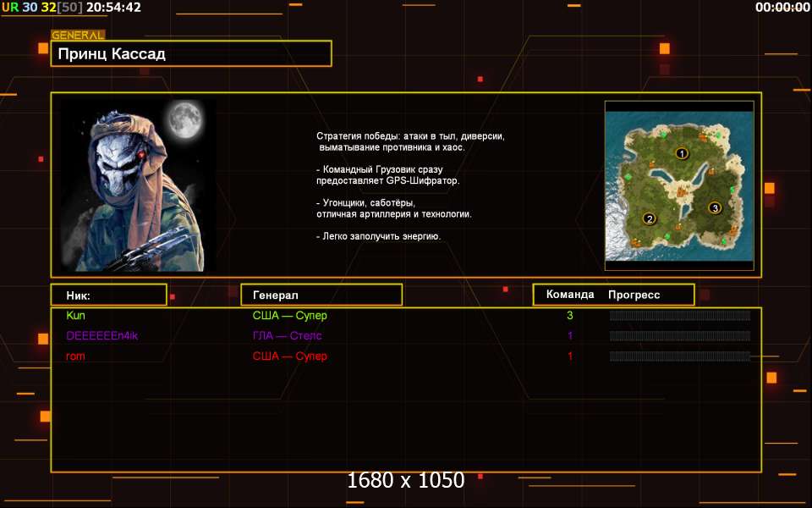Click the 00:00:00 timer display
The image size is (812, 508).
pos(782,8)
